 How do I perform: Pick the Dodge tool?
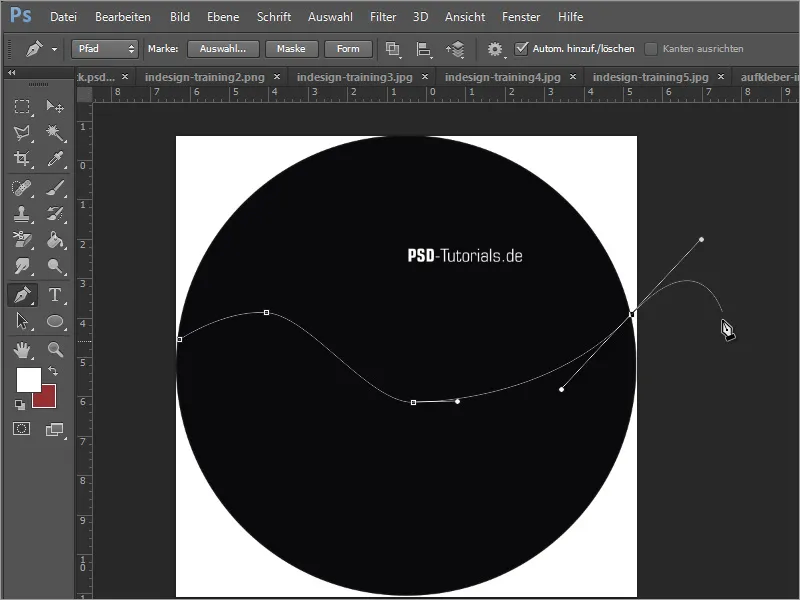tap(55, 266)
